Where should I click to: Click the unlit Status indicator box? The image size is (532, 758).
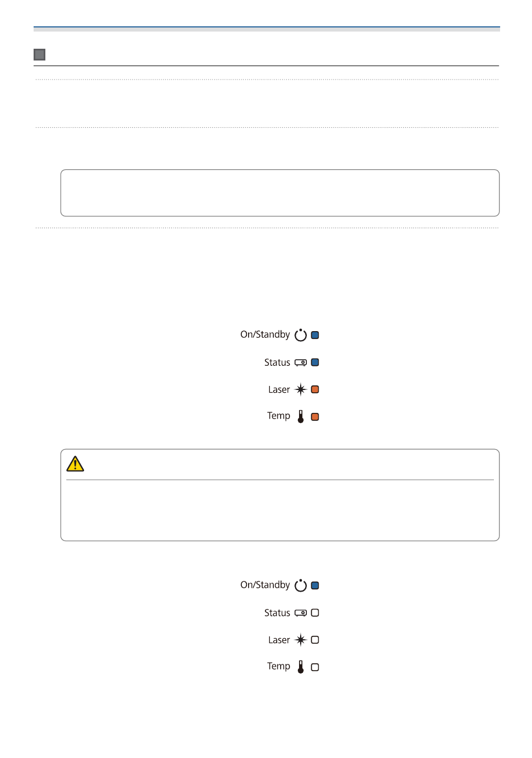click(x=315, y=613)
